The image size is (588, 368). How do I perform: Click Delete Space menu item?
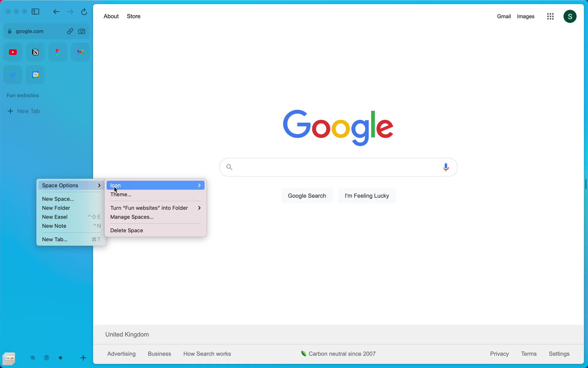tap(126, 230)
